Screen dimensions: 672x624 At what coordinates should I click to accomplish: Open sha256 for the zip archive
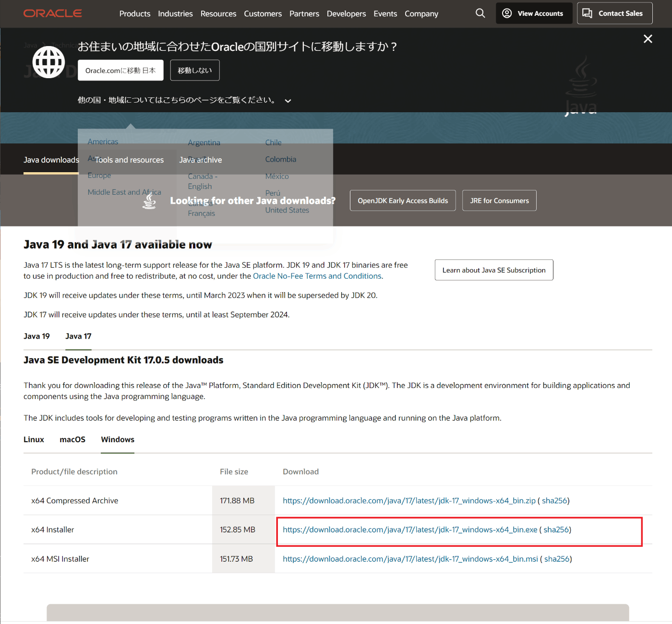pyautogui.click(x=554, y=500)
